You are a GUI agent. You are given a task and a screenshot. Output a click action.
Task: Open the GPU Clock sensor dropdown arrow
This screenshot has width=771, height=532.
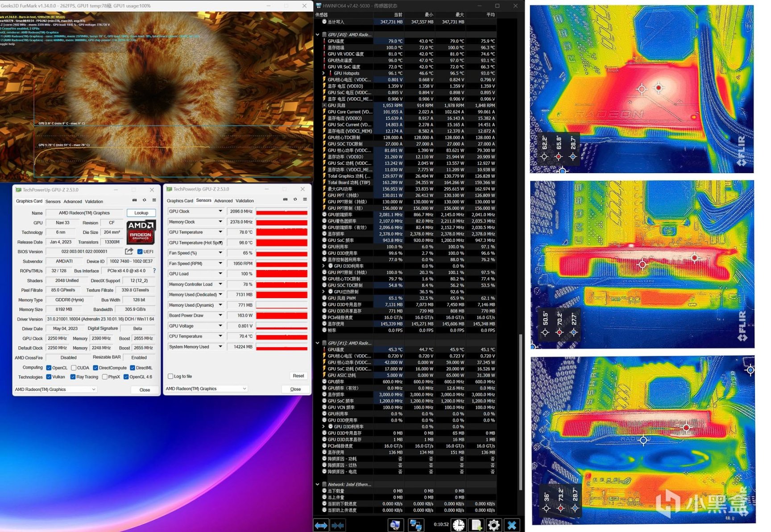(x=220, y=211)
